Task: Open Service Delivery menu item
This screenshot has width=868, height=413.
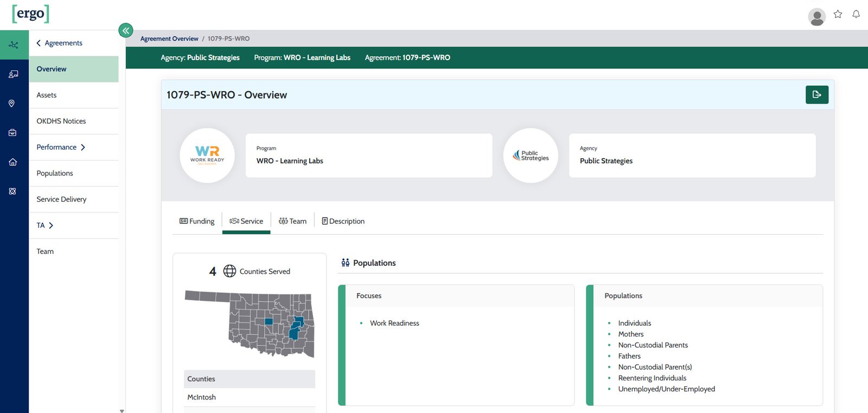Action: [74, 199]
